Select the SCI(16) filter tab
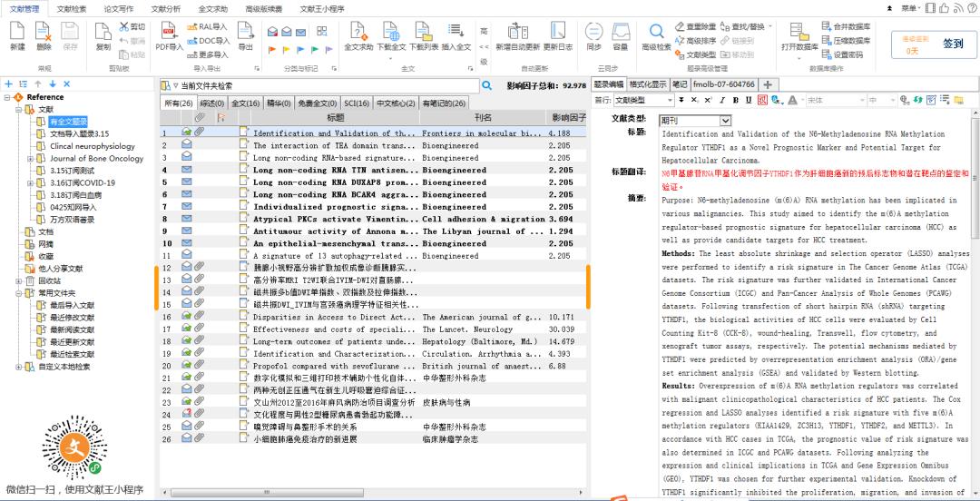The image size is (980, 501). (x=357, y=103)
